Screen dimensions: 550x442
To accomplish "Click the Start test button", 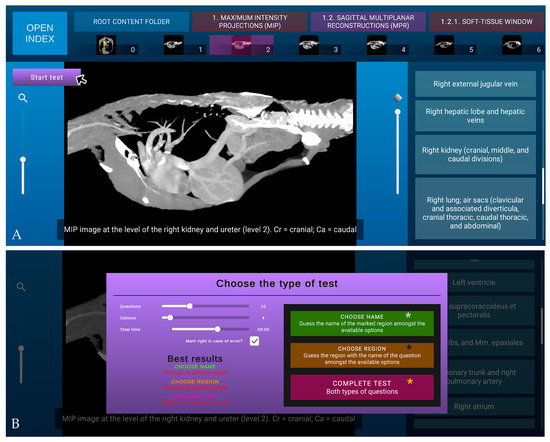I will [x=47, y=77].
